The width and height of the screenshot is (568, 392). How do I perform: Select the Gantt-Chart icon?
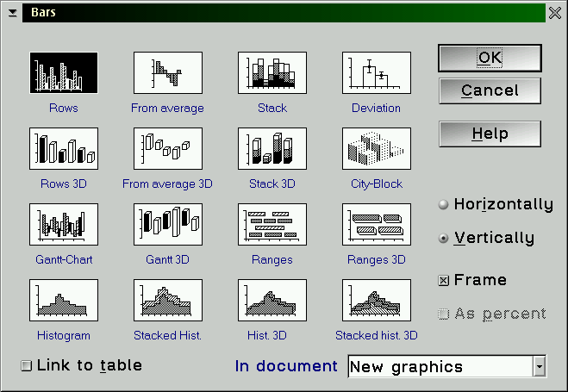pos(64,225)
